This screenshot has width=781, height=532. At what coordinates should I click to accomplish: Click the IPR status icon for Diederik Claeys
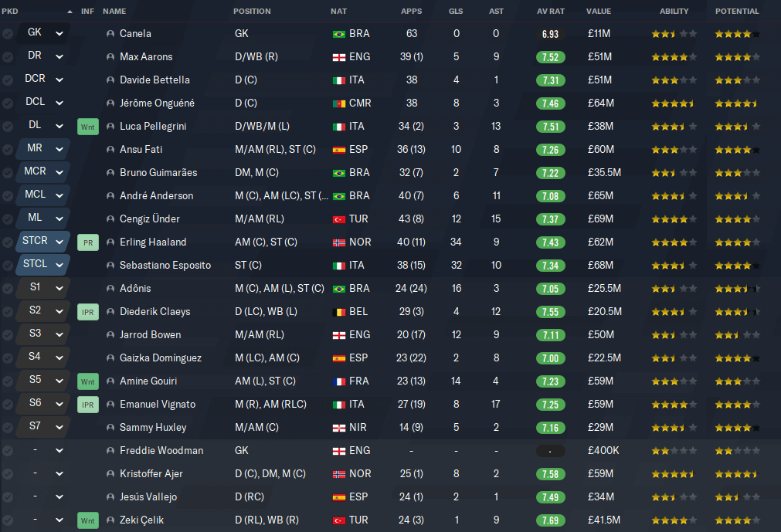(87, 312)
